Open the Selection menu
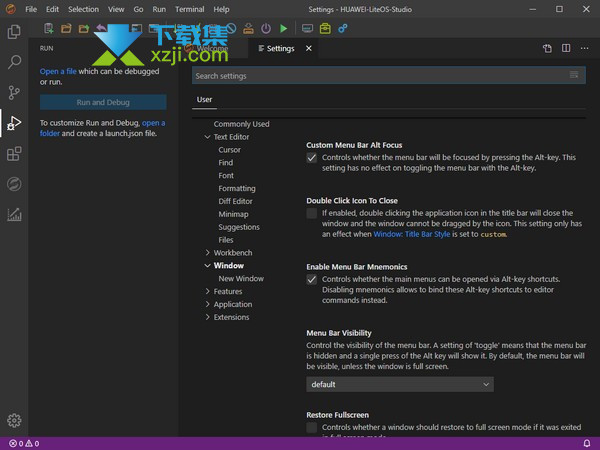 [83, 9]
